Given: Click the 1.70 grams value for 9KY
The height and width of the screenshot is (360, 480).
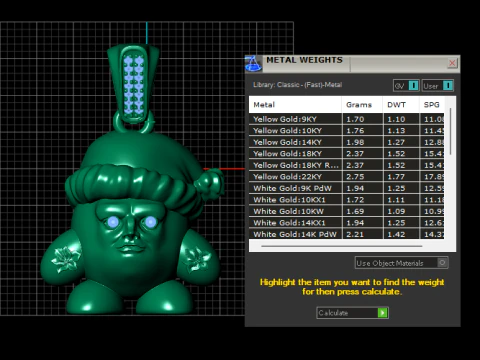Looking at the screenshot, I should point(355,119).
